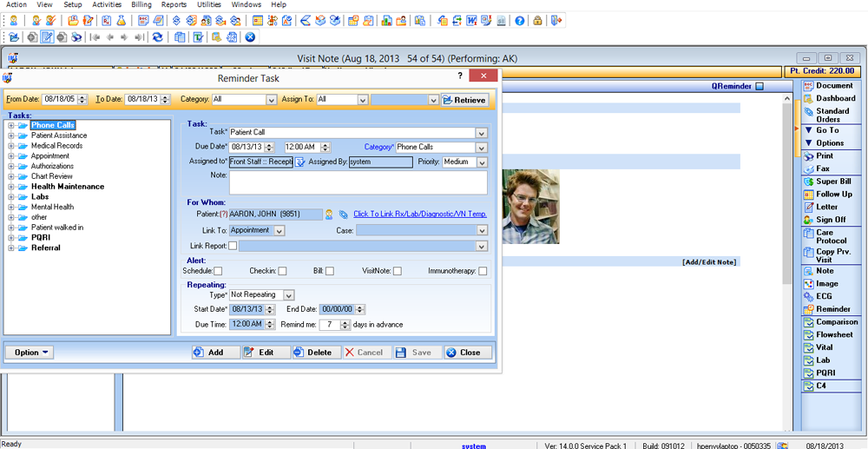The width and height of the screenshot is (868, 449).
Task: Click the Link Rx/Lab/Diagnostic/VN Temp link
Action: click(x=420, y=214)
